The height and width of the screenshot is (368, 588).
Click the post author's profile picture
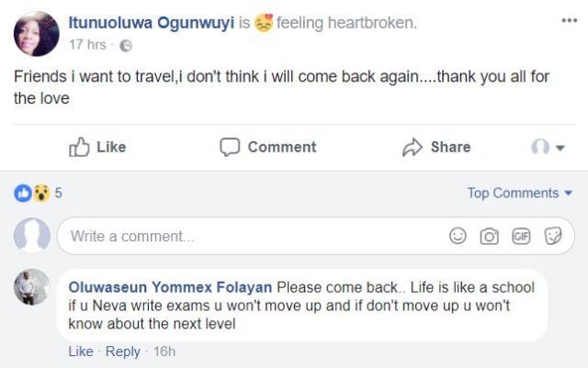pos(37,34)
